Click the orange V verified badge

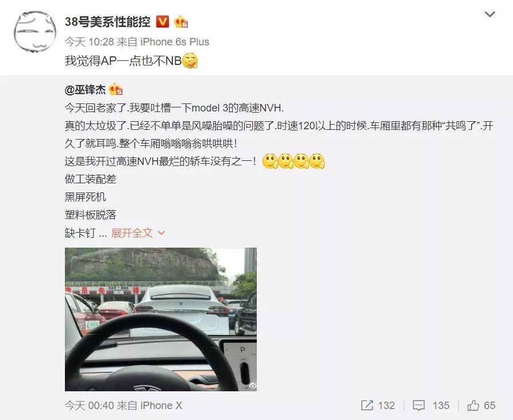(162, 22)
